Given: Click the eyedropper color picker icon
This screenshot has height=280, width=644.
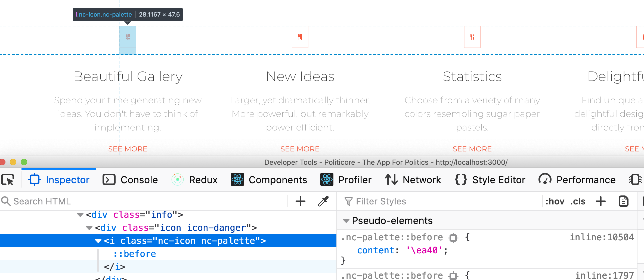Looking at the screenshot, I should [323, 201].
